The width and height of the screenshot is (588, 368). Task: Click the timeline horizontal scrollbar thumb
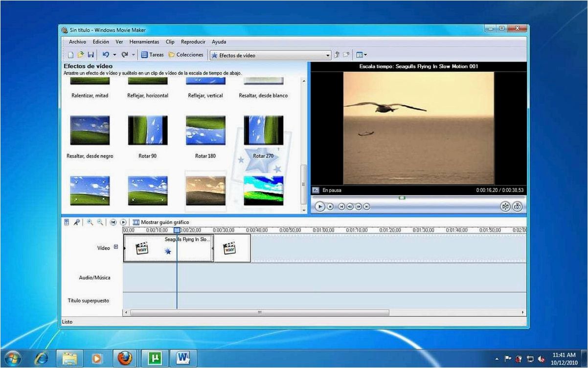tap(260, 312)
